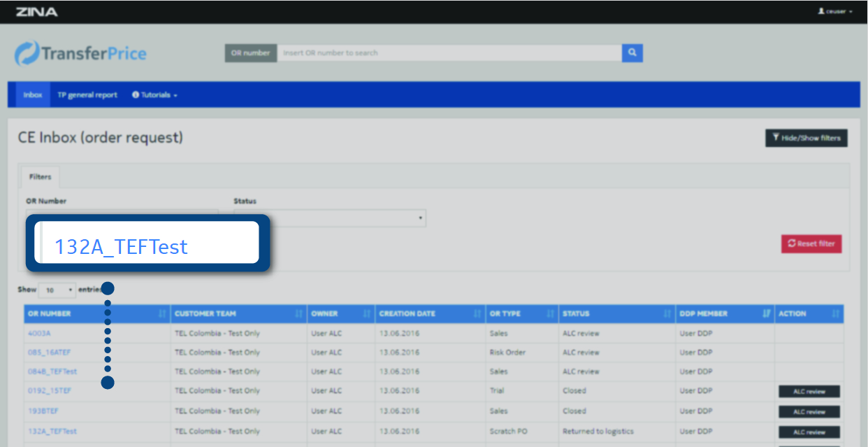868x447 pixels.
Task: Click the OR number search input field
Action: click(x=449, y=53)
